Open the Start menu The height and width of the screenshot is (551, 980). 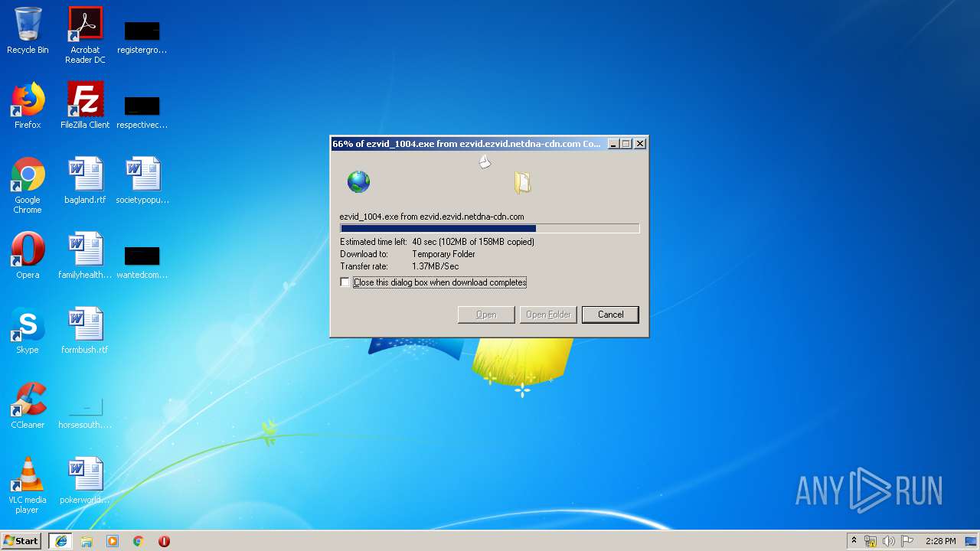coord(21,541)
